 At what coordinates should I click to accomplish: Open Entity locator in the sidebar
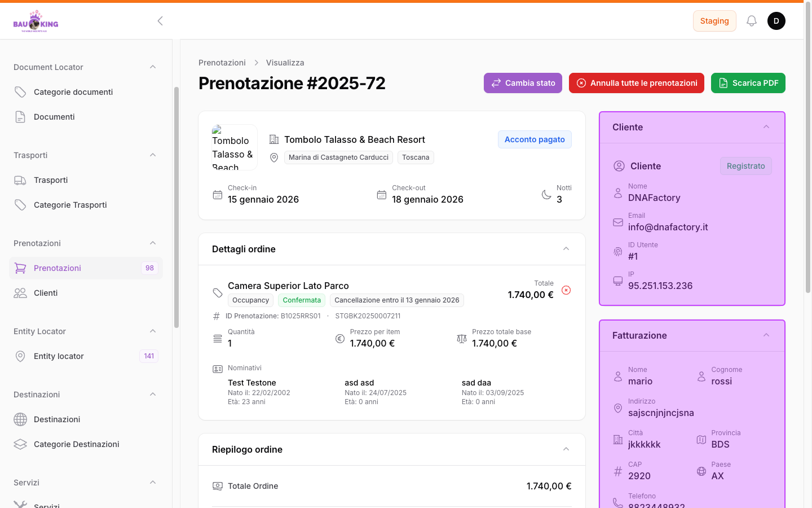[x=59, y=356]
